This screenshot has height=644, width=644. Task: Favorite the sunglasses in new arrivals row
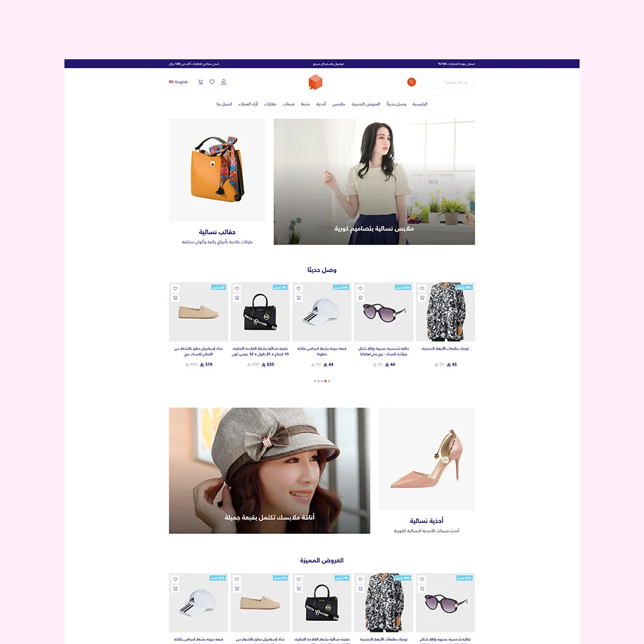pyautogui.click(x=360, y=289)
